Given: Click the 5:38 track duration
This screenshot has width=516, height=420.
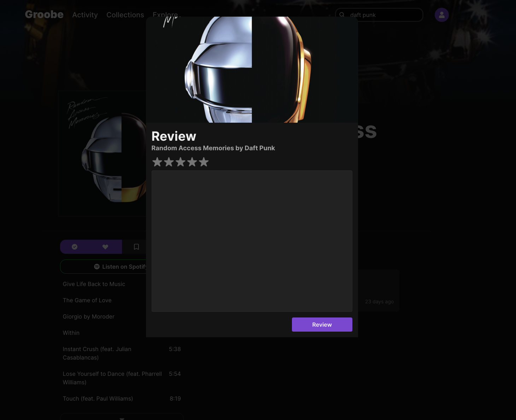Looking at the screenshot, I should point(175,349).
